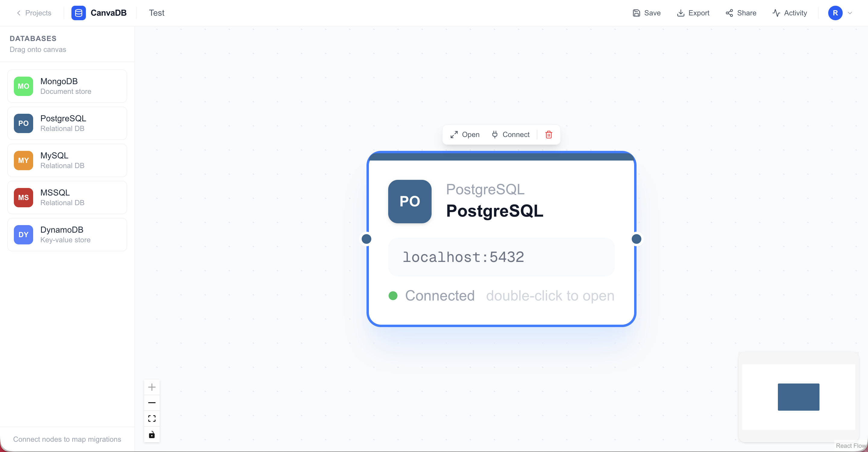Click the red trash delete icon
Image resolution: width=868 pixels, height=452 pixels.
pos(549,135)
